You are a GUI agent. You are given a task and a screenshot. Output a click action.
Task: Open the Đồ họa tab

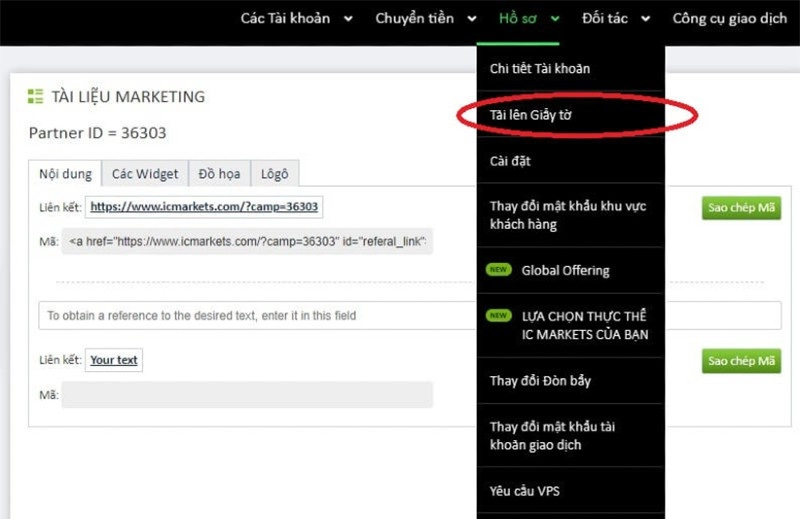click(219, 174)
